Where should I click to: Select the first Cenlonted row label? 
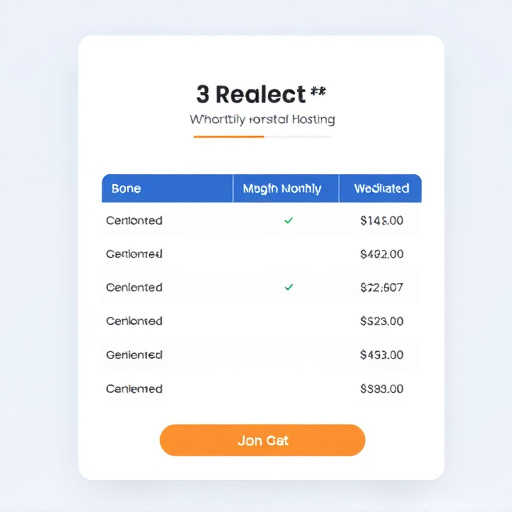coord(134,221)
